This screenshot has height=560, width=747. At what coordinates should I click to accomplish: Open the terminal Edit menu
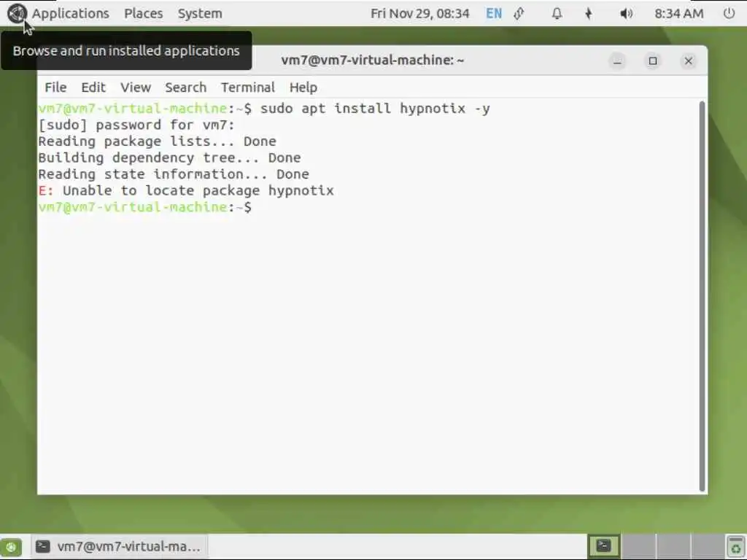point(93,87)
